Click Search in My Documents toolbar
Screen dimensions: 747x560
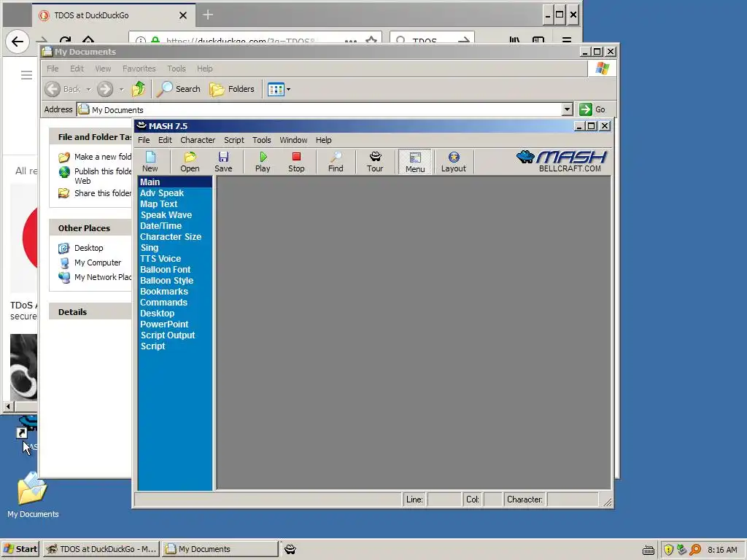179,88
